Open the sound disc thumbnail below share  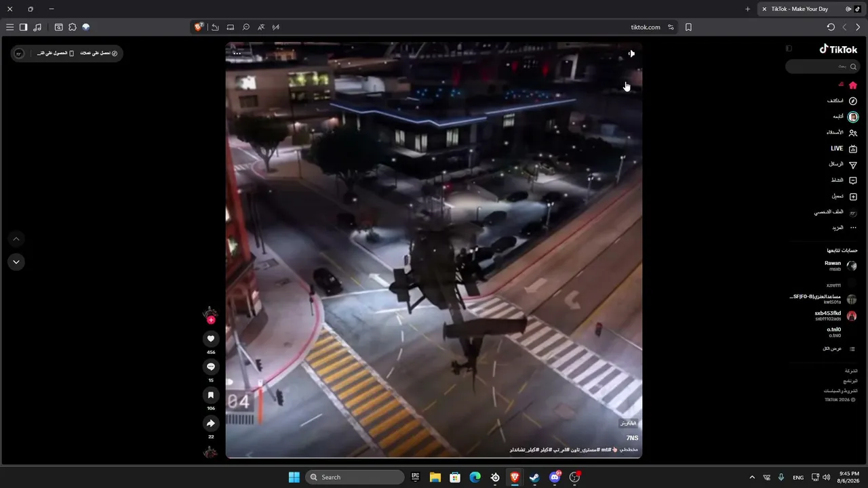point(211,452)
